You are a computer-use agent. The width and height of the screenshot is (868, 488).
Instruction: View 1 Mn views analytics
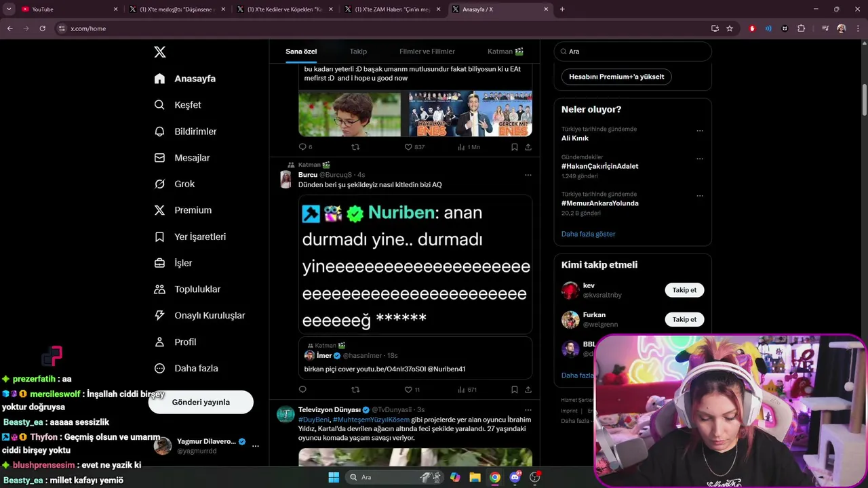pyautogui.click(x=469, y=147)
